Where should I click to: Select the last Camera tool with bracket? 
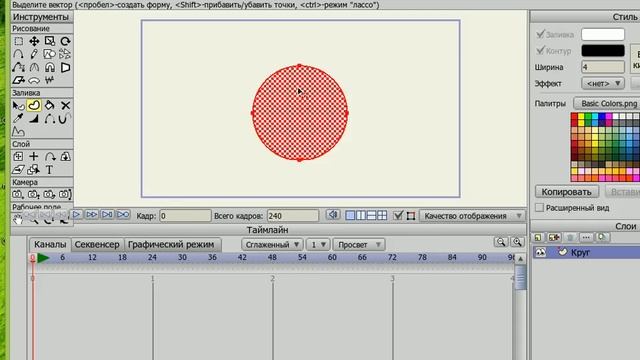pyautogui.click(x=65, y=194)
